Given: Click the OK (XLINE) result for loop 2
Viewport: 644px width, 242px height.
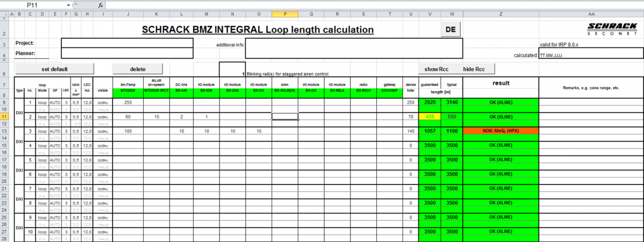Looking at the screenshot, I should pyautogui.click(x=500, y=117).
